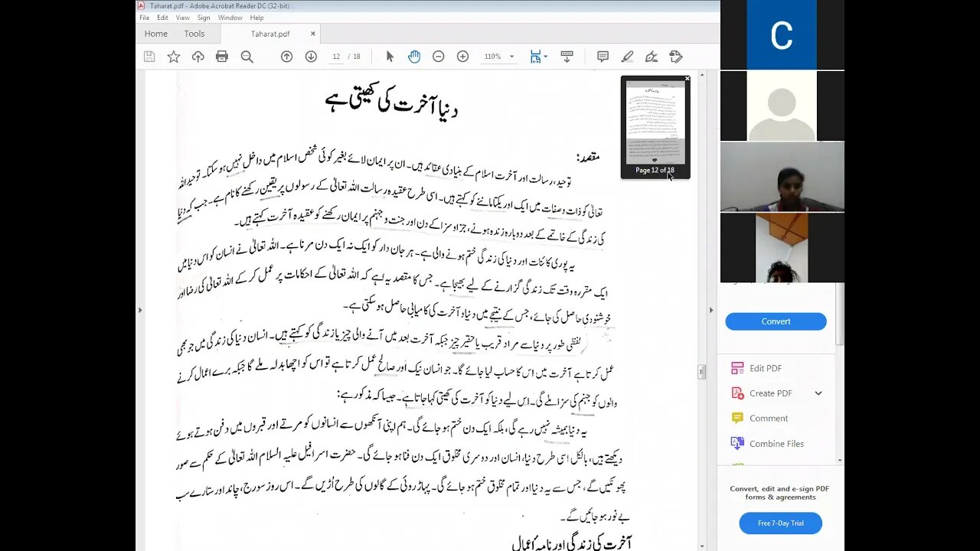The height and width of the screenshot is (551, 980).
Task: Open the Window menu
Action: coord(230,18)
